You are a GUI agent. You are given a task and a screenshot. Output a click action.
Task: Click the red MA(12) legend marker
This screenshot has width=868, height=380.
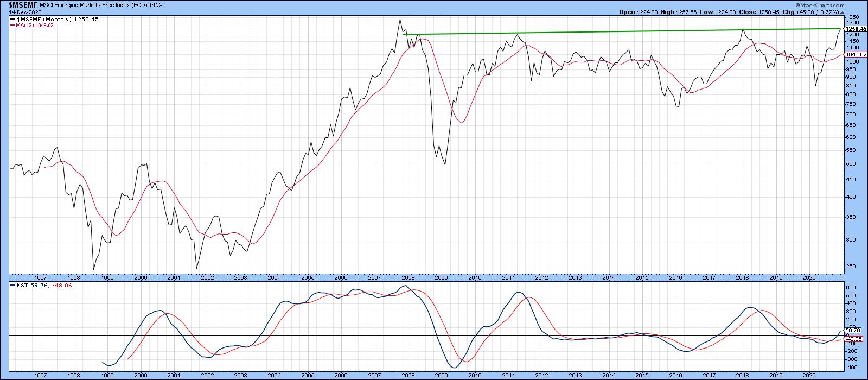point(12,26)
